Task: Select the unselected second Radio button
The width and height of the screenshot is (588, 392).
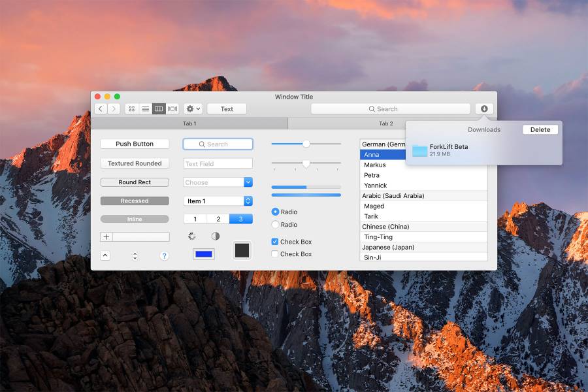Action: click(x=275, y=225)
